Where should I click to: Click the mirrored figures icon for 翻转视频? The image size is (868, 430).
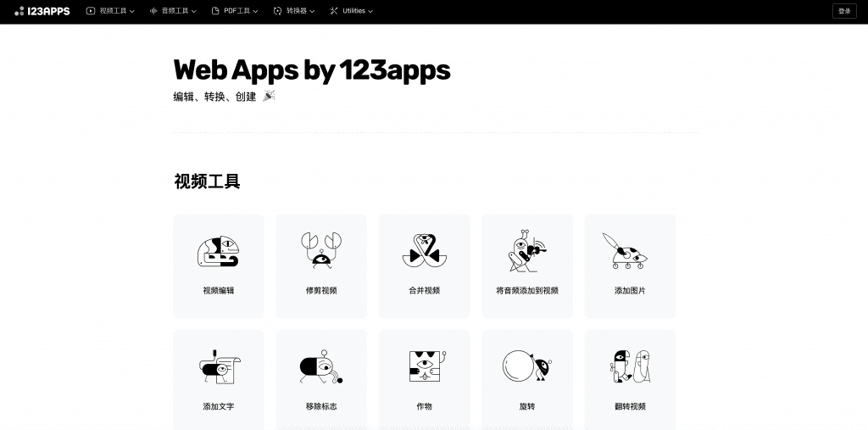[x=630, y=366]
